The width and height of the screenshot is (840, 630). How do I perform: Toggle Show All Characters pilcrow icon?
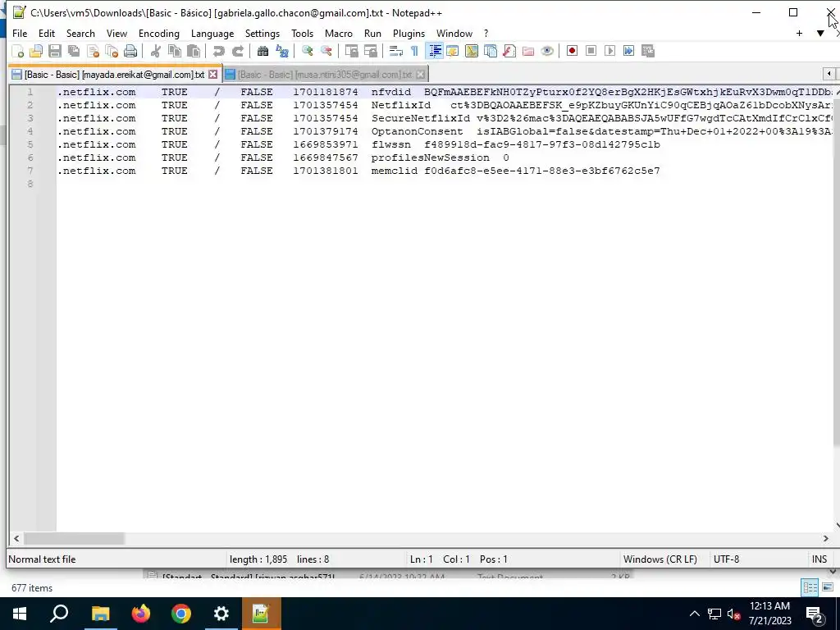pyautogui.click(x=414, y=51)
